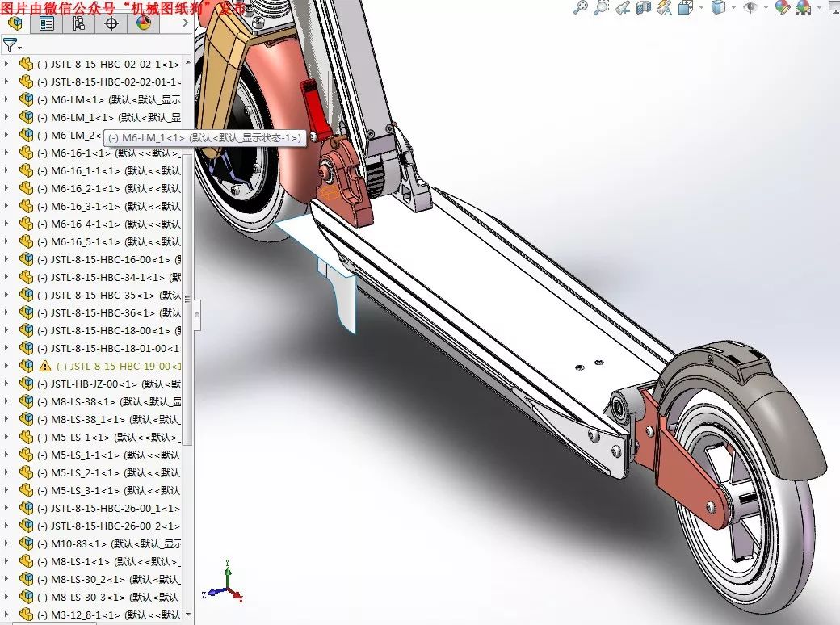The image size is (840, 625).
Task: Click the M6-16_3-1<1> part icon
Action: [26, 206]
